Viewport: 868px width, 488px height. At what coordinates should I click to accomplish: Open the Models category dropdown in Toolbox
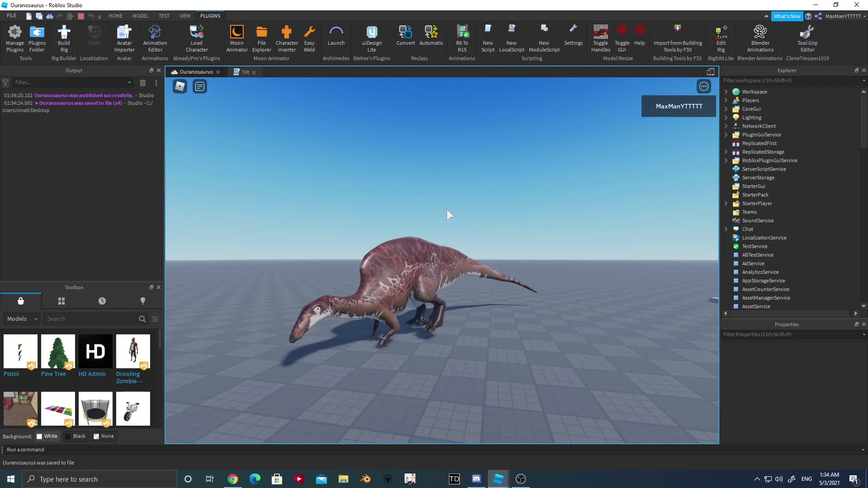click(x=21, y=319)
